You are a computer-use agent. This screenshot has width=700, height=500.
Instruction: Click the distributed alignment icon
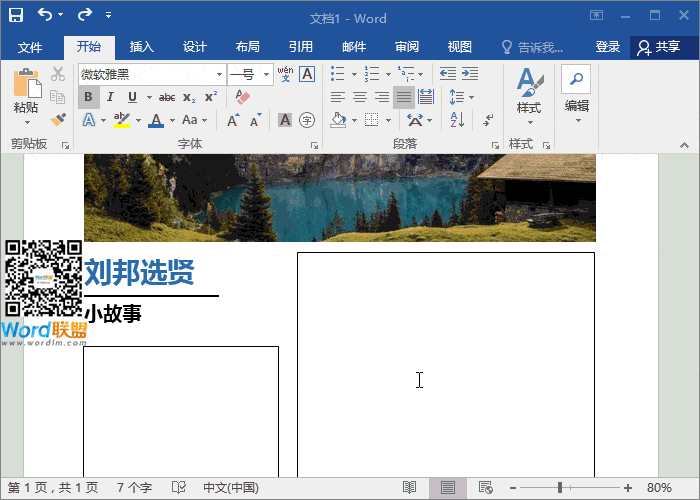pyautogui.click(x=426, y=97)
